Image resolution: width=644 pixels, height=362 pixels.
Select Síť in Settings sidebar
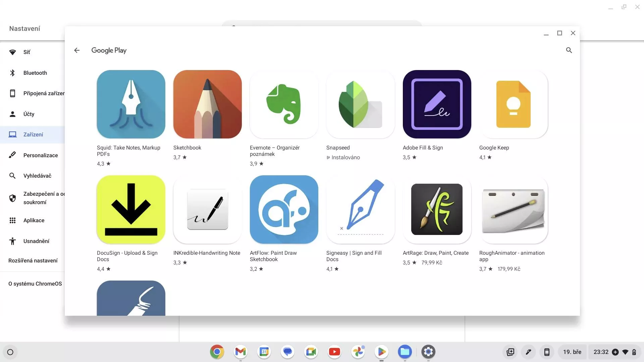click(33, 52)
